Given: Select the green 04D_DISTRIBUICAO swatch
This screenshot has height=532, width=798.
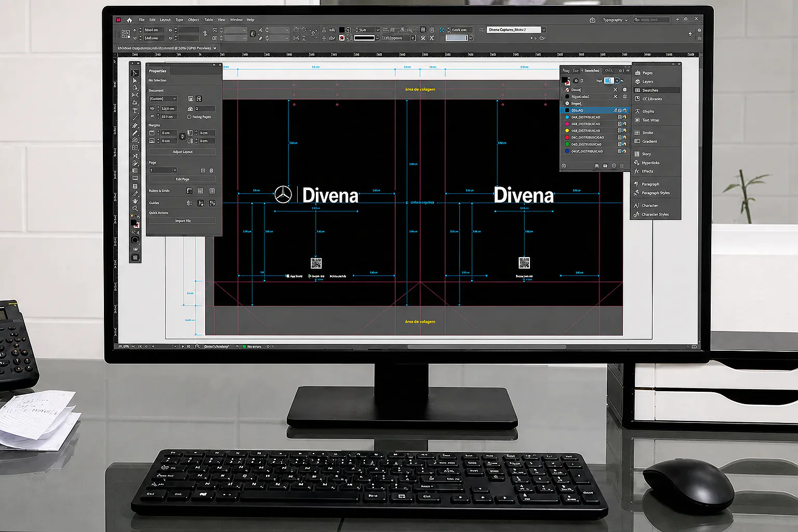Looking at the screenshot, I should pyautogui.click(x=596, y=144).
